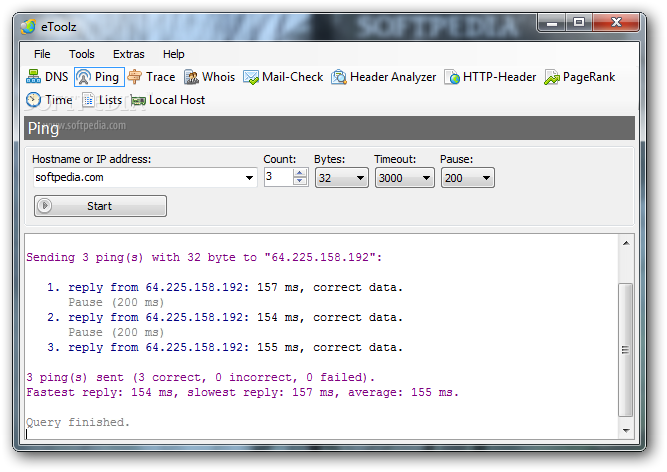667x472 pixels.
Task: Click the results scrollbar down arrow
Action: click(626, 431)
